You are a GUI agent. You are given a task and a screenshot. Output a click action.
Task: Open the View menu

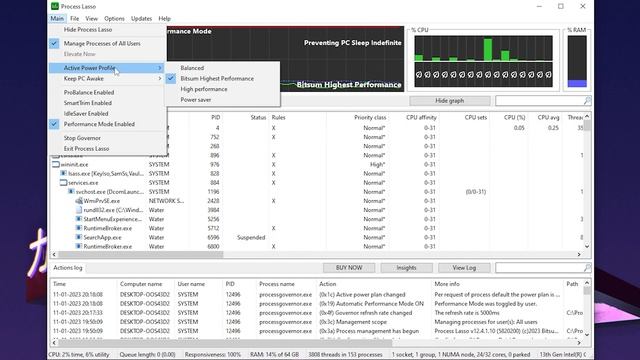[x=91, y=18]
